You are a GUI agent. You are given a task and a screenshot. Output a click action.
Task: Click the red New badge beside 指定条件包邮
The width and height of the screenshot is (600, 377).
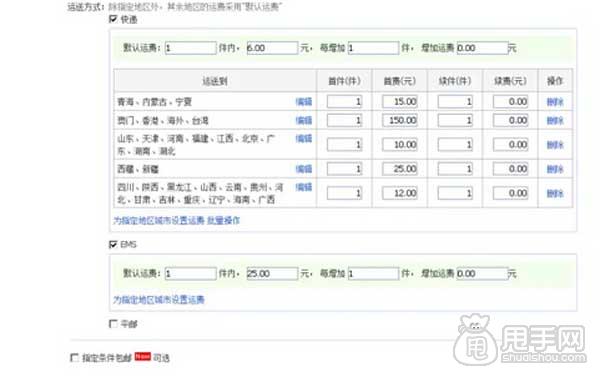tap(142, 356)
